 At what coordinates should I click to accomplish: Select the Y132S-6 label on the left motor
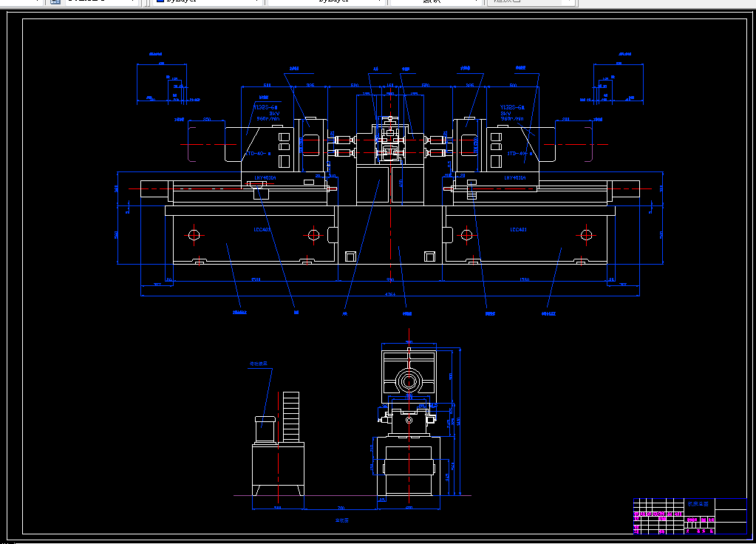(x=265, y=108)
